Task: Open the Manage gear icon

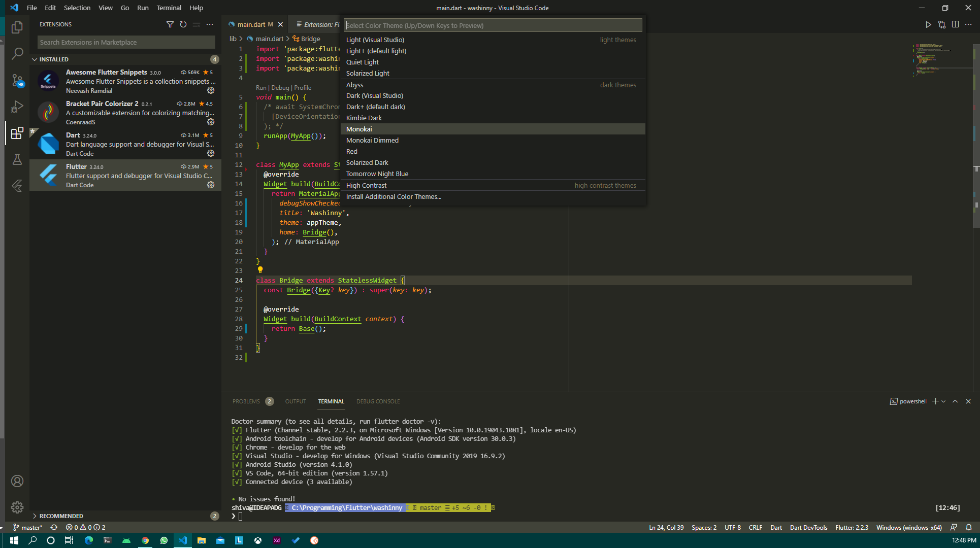Action: pos(17,507)
